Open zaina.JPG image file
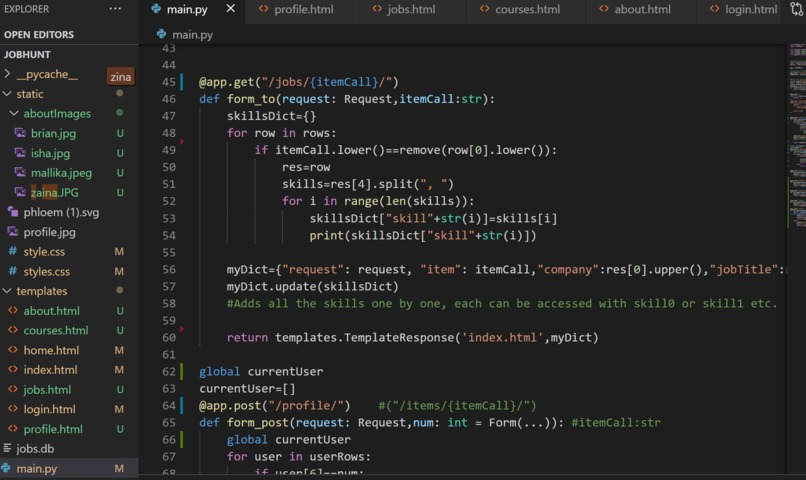This screenshot has width=806, height=480. (x=54, y=193)
